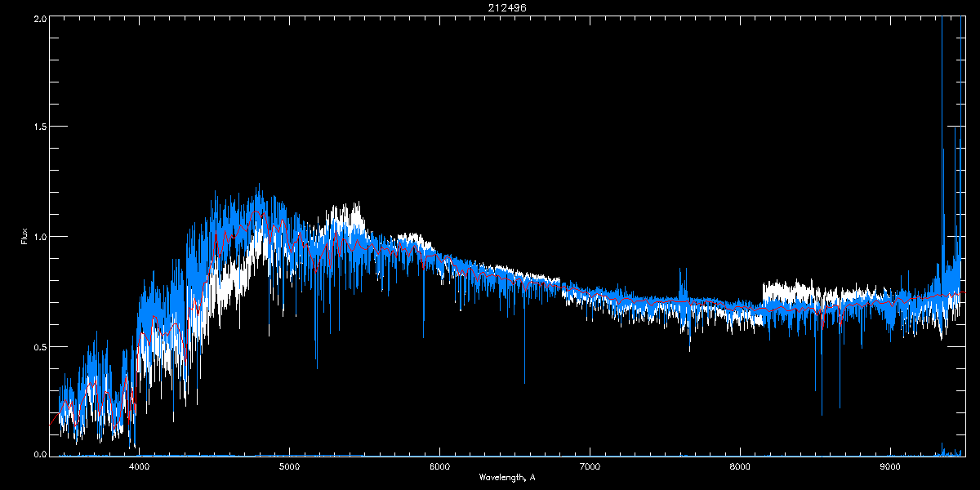Click the 7000 wavelength tick label
Image resolution: width=980 pixels, height=490 pixels.
point(590,466)
